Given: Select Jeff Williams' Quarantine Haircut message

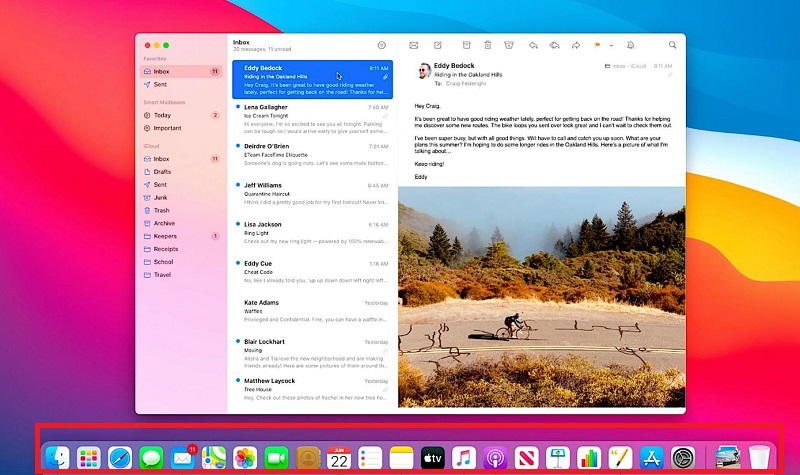Looking at the screenshot, I should (312, 193).
